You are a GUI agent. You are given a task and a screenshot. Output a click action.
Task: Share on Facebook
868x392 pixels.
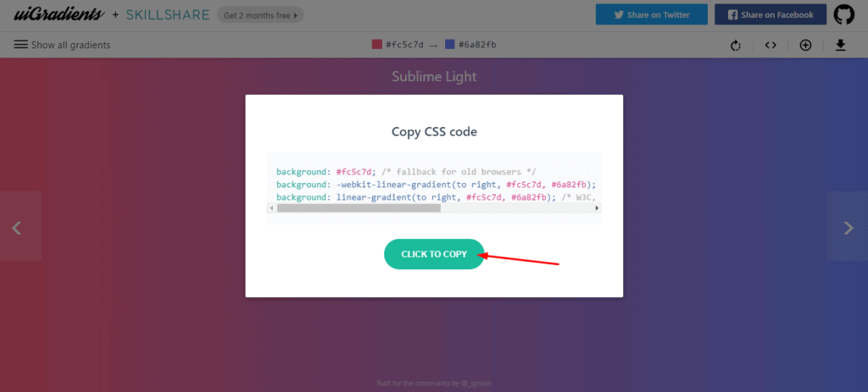pos(770,14)
